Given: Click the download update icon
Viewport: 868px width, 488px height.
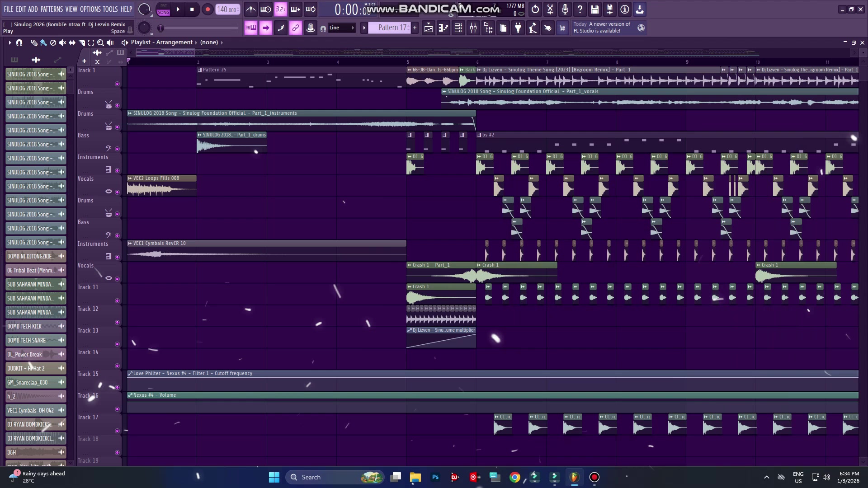Looking at the screenshot, I should tap(640, 9).
